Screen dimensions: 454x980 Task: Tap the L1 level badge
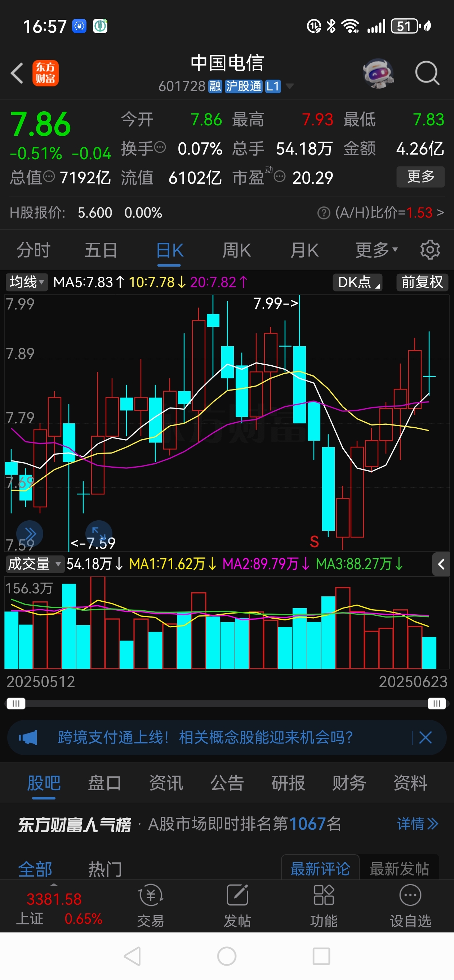(273, 86)
